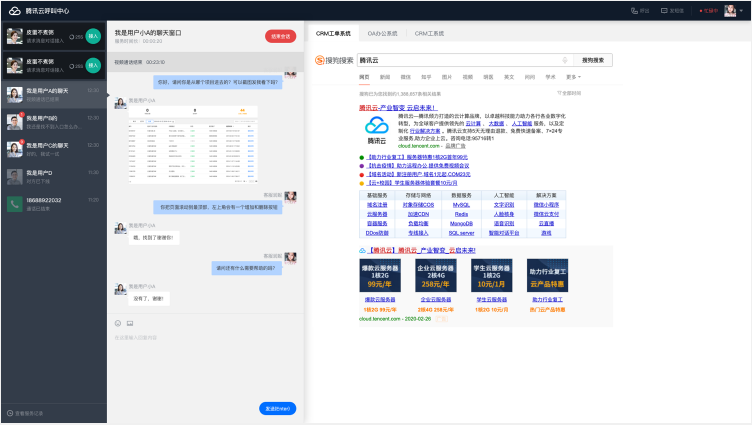Open the 我是用户A的聊天 conversation
The height and width of the screenshot is (425, 752).
pos(54,94)
